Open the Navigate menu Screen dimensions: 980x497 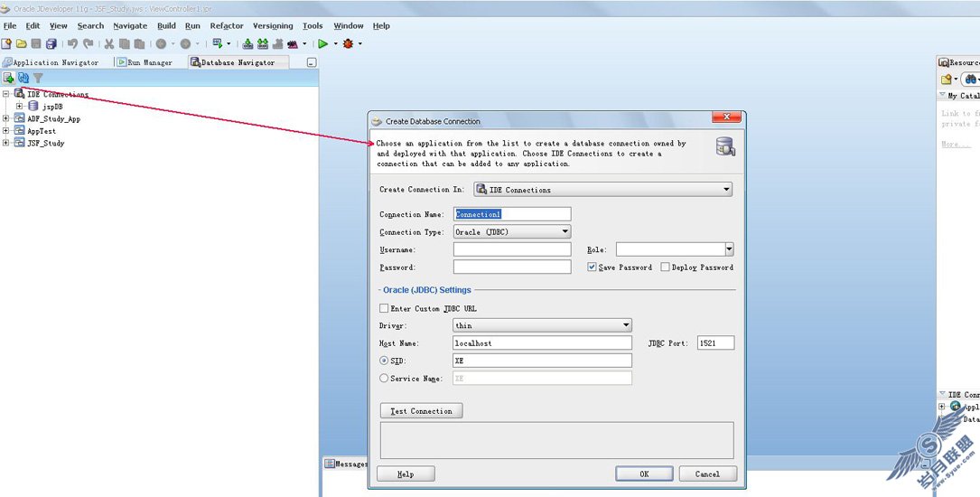[130, 25]
